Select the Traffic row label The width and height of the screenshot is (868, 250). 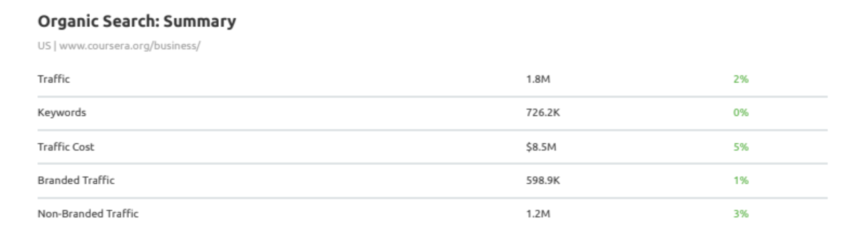[x=53, y=79]
